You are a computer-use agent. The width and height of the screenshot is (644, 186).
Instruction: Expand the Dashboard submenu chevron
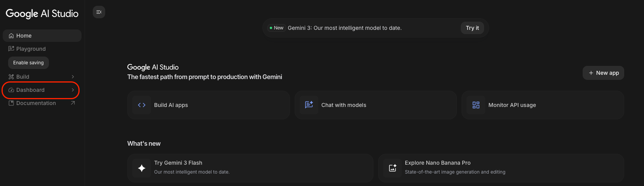[x=73, y=90]
